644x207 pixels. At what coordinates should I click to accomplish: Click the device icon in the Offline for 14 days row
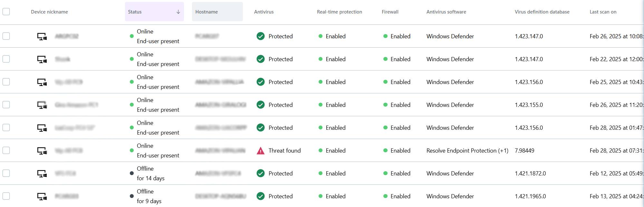[x=42, y=174]
